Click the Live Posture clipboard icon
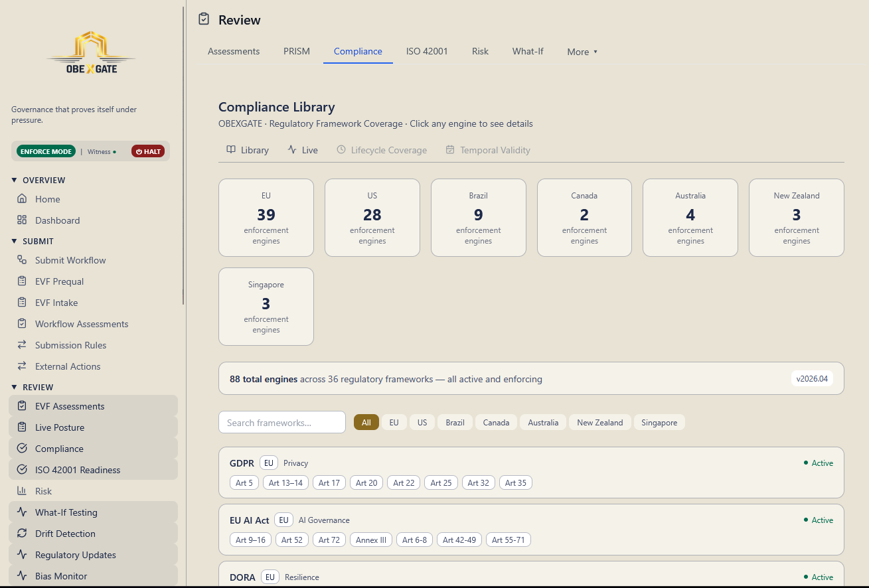This screenshot has height=588, width=869. click(x=22, y=427)
